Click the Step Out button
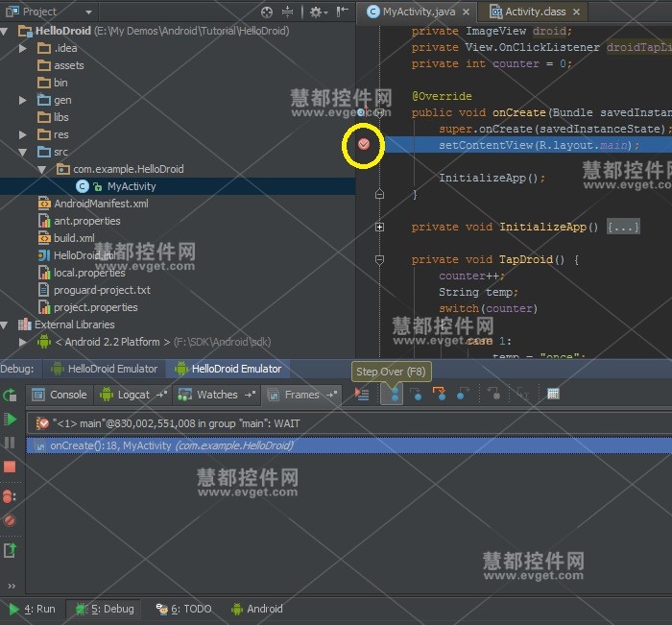672x625 pixels. point(463,394)
